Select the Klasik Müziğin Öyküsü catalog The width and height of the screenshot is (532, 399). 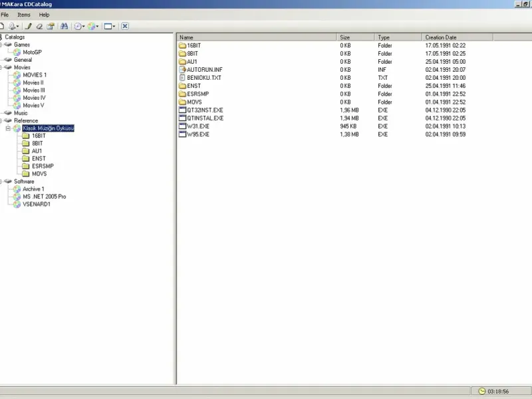click(x=48, y=128)
